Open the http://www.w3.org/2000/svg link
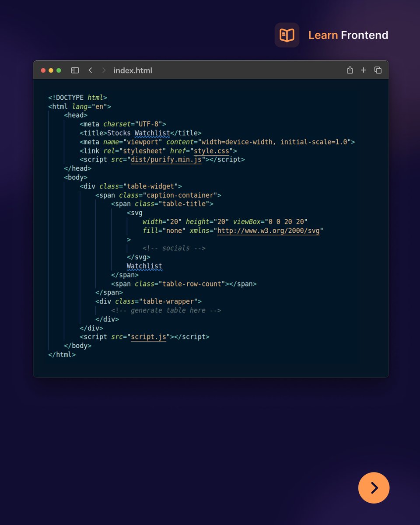Screen dimensions: 420x525 pyautogui.click(x=268, y=231)
